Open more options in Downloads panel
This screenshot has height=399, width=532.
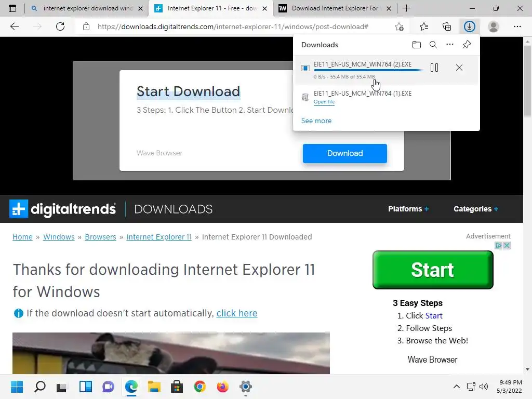click(450, 45)
